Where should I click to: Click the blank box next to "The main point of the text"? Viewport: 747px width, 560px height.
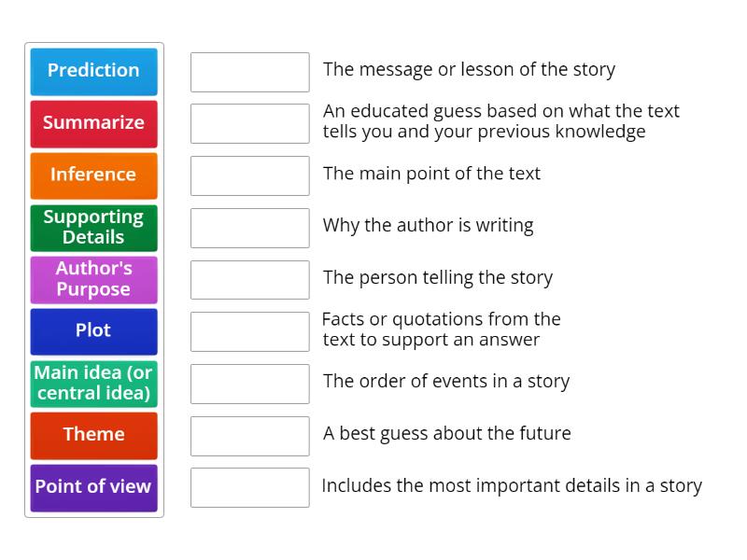click(249, 175)
